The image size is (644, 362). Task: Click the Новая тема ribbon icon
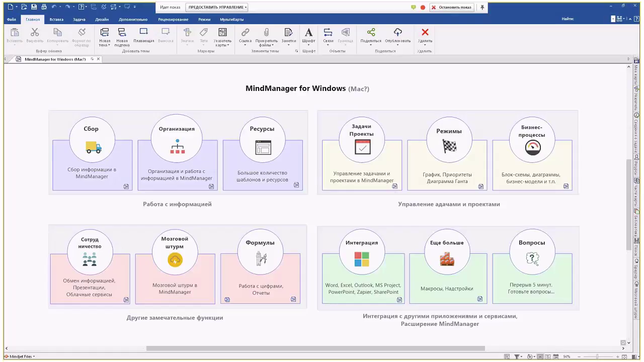tap(105, 32)
